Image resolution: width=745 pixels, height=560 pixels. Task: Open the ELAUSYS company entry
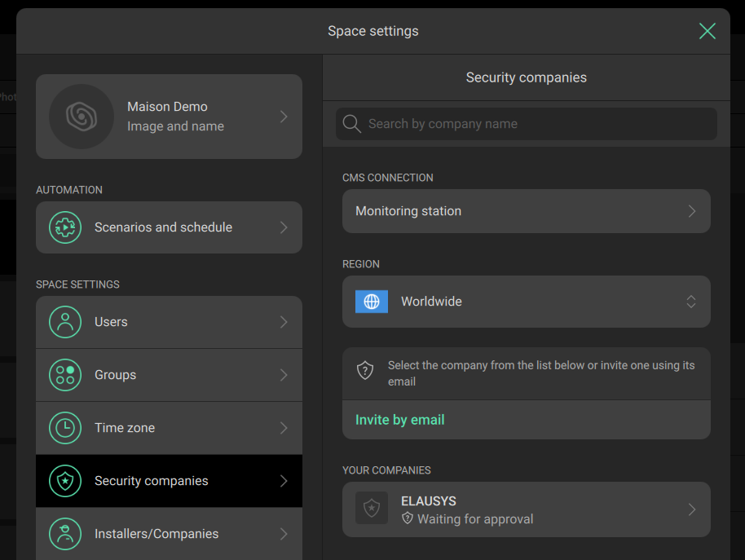click(x=527, y=509)
